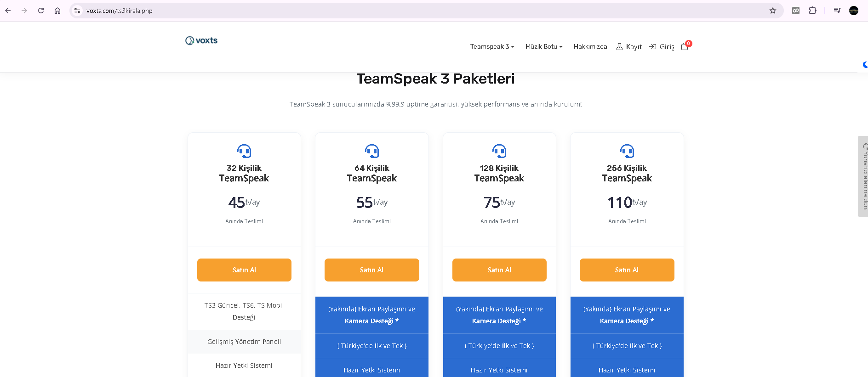Bookmark this page with the star icon
The image size is (868, 377).
click(x=773, y=11)
